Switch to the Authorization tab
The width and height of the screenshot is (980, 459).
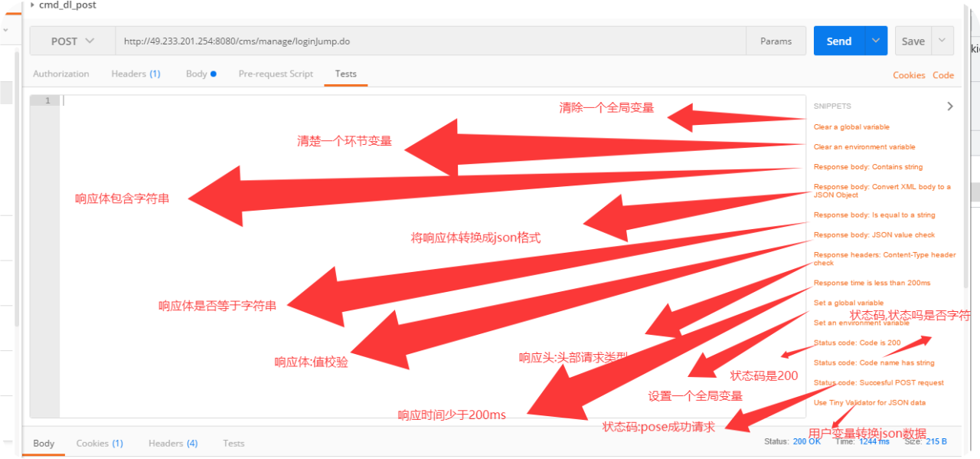click(x=61, y=74)
